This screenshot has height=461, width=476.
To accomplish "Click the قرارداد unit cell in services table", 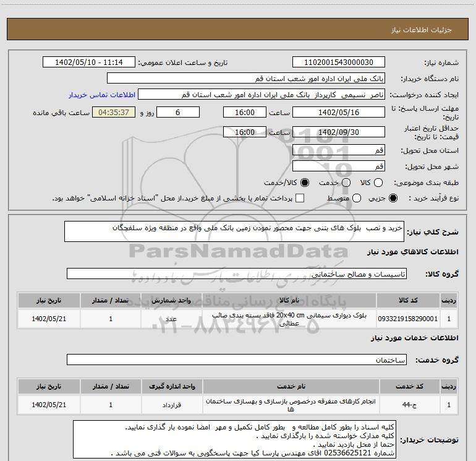I will click(172, 405).
